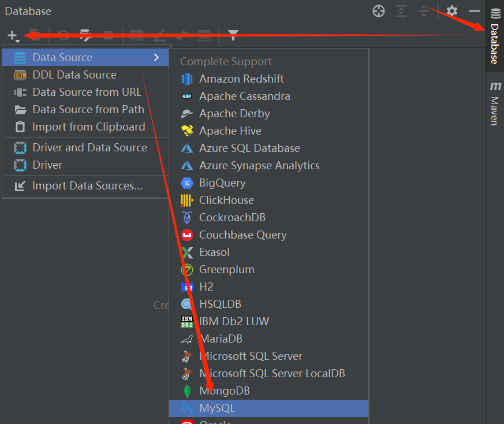Select BigQuery
Viewport: 504px width, 424px height.
(268, 183)
